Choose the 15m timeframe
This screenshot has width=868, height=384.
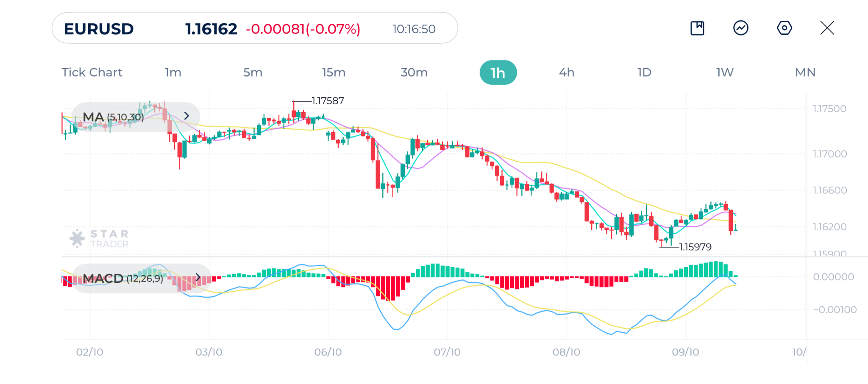point(334,72)
